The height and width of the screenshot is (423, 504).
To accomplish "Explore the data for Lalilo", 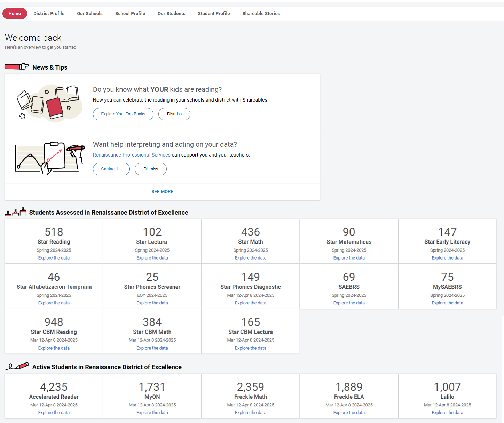I will coord(447,413).
